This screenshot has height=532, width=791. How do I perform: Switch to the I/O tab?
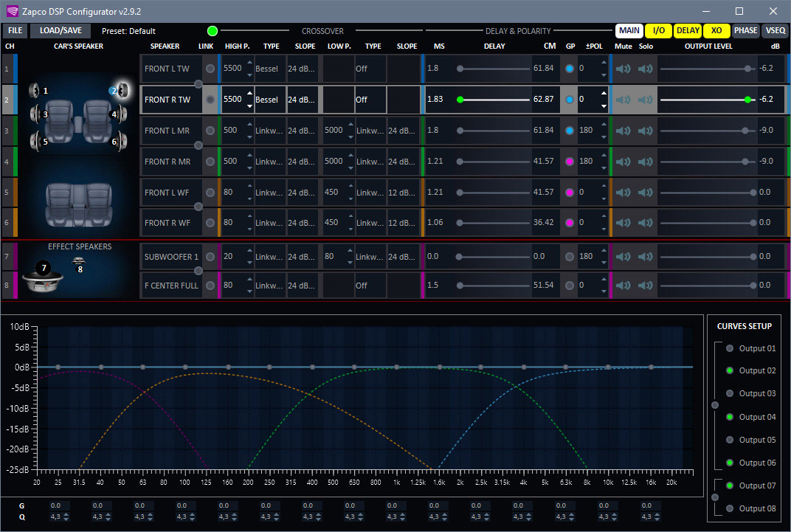(x=658, y=31)
